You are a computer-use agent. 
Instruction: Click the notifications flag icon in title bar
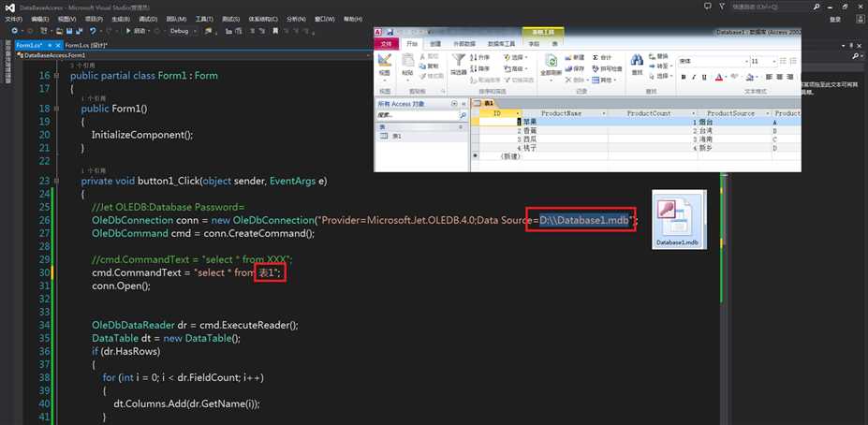click(x=722, y=7)
